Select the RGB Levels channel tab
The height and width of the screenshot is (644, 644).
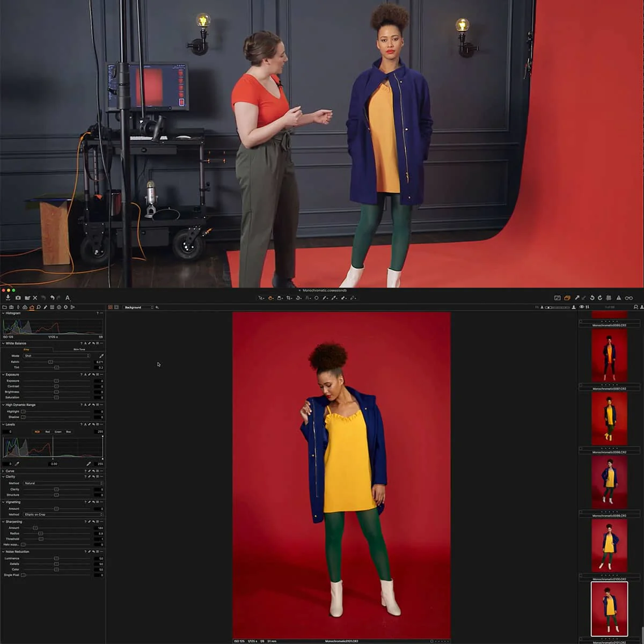[37, 431]
